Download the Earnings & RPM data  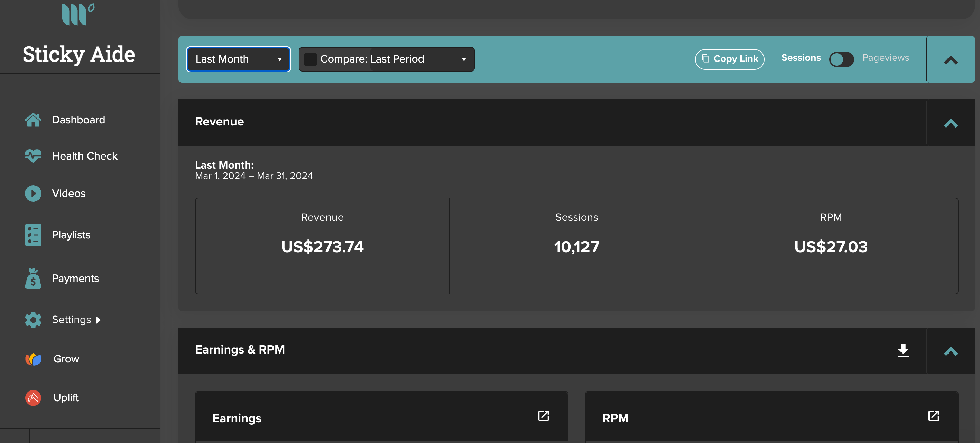click(x=903, y=351)
